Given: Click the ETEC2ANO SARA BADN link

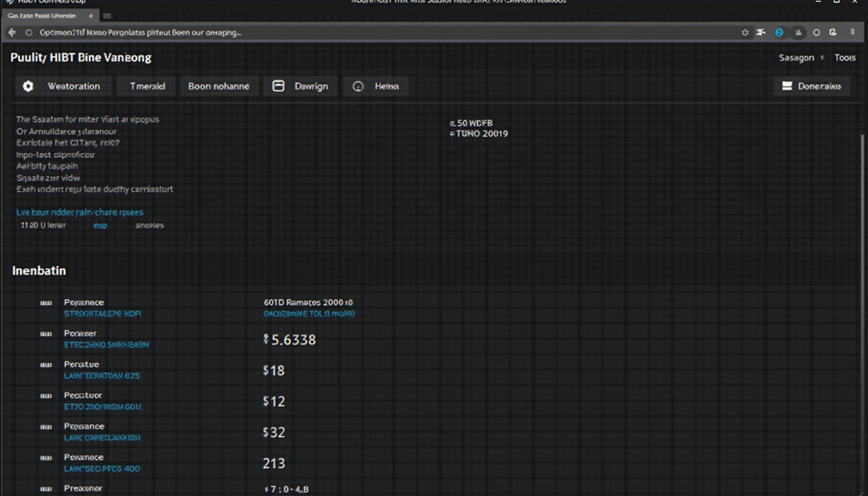Looking at the screenshot, I should point(107,345).
